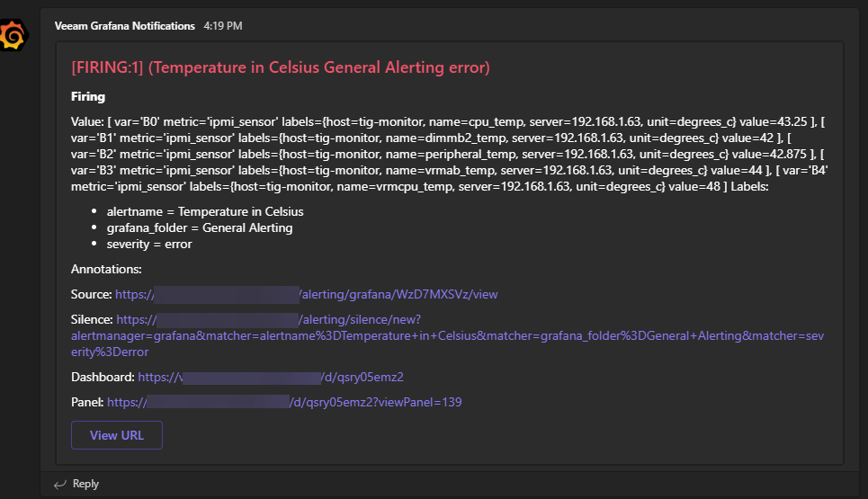The height and width of the screenshot is (499, 868).
Task: Click Reply under the message
Action: pos(85,484)
